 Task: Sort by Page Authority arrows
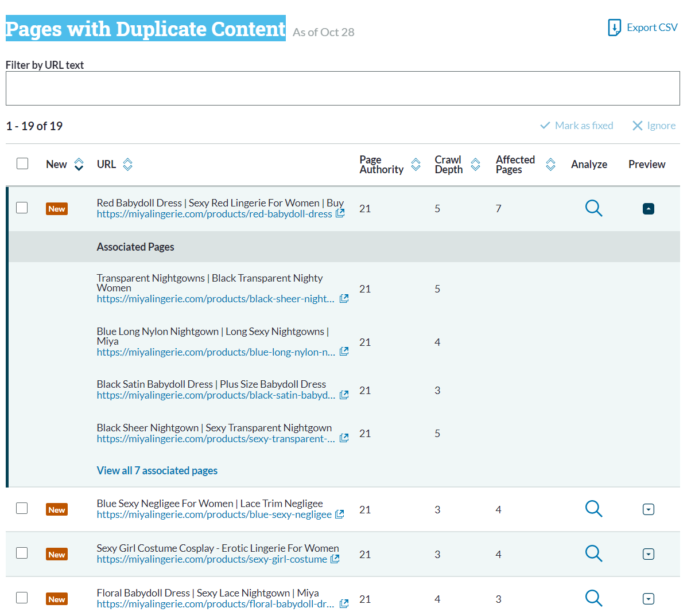click(x=416, y=165)
